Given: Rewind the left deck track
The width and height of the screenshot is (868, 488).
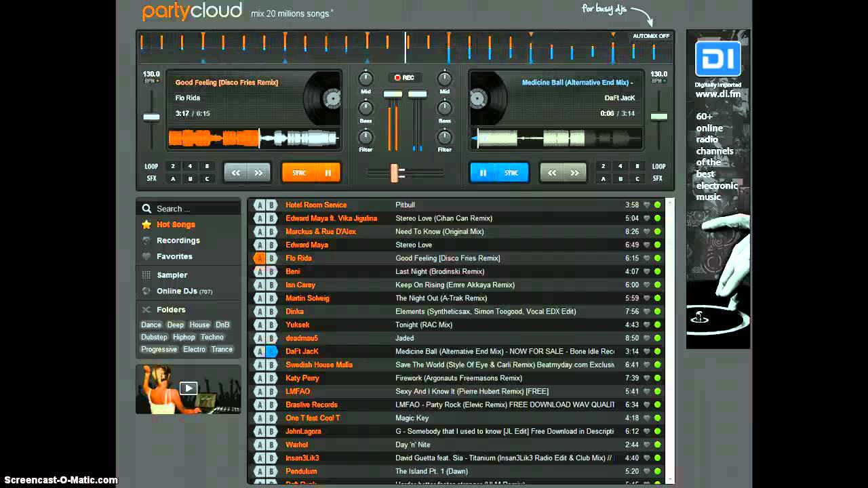Looking at the screenshot, I should click(235, 173).
